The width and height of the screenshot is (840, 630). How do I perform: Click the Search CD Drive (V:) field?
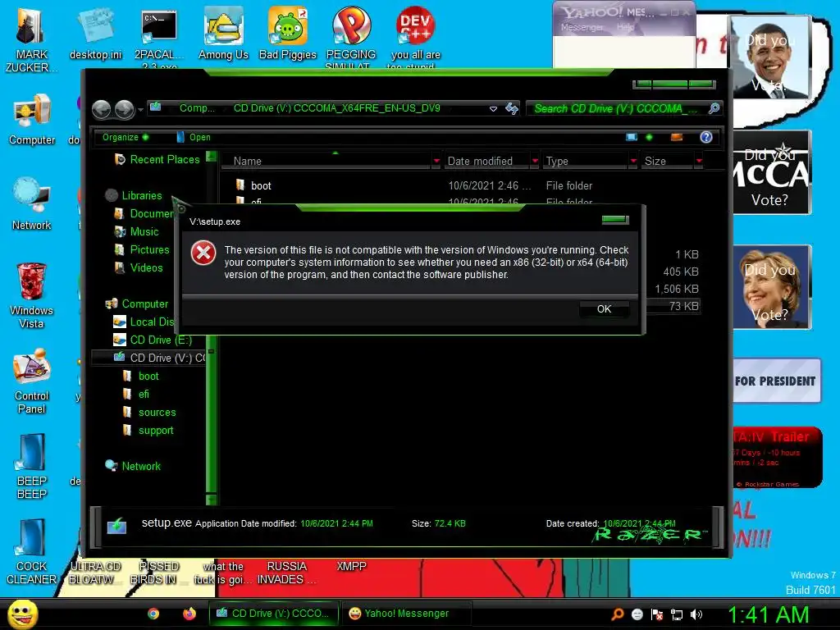(616, 109)
